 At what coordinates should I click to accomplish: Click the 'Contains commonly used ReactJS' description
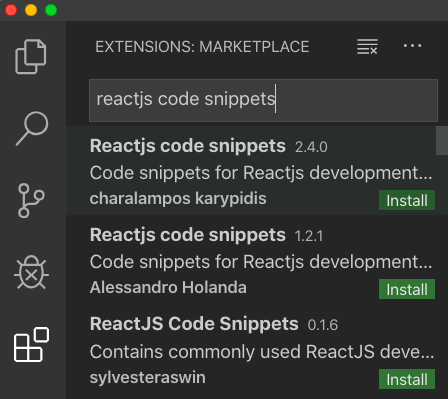[x=262, y=352]
